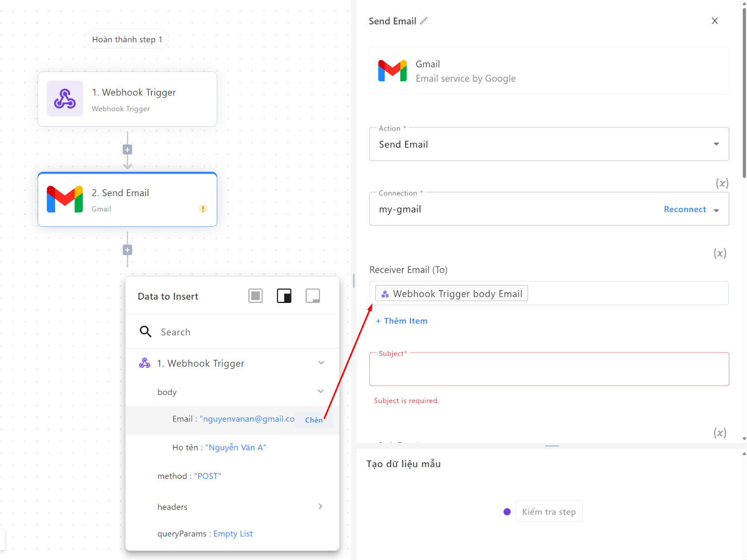The width and height of the screenshot is (747, 560).
Task: Open the Connection dropdown for my-gmail
Action: click(x=716, y=210)
